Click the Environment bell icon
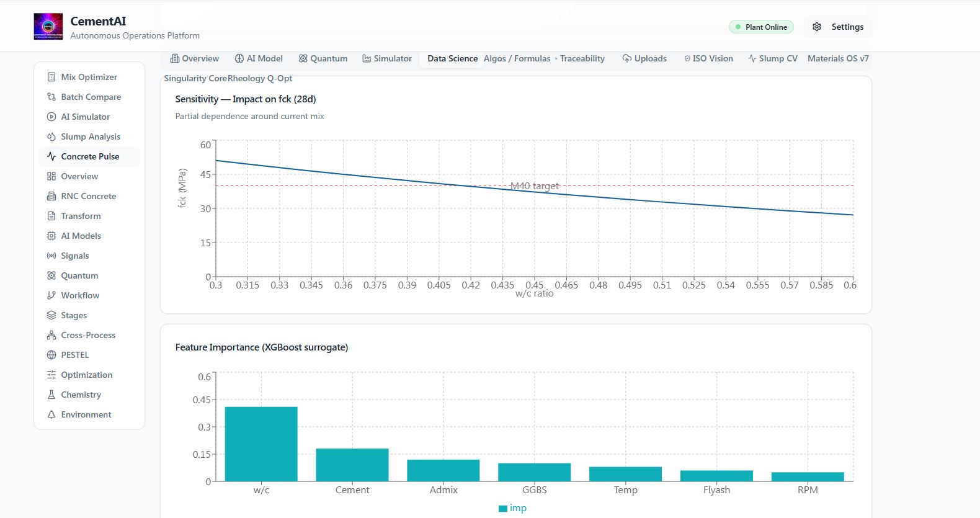This screenshot has width=980, height=518. pyautogui.click(x=51, y=414)
